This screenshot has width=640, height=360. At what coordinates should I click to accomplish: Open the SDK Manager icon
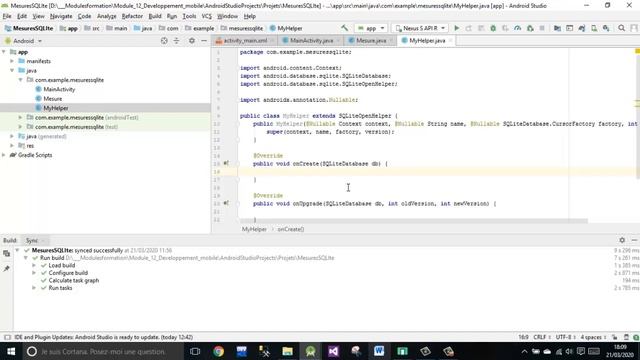(606, 28)
